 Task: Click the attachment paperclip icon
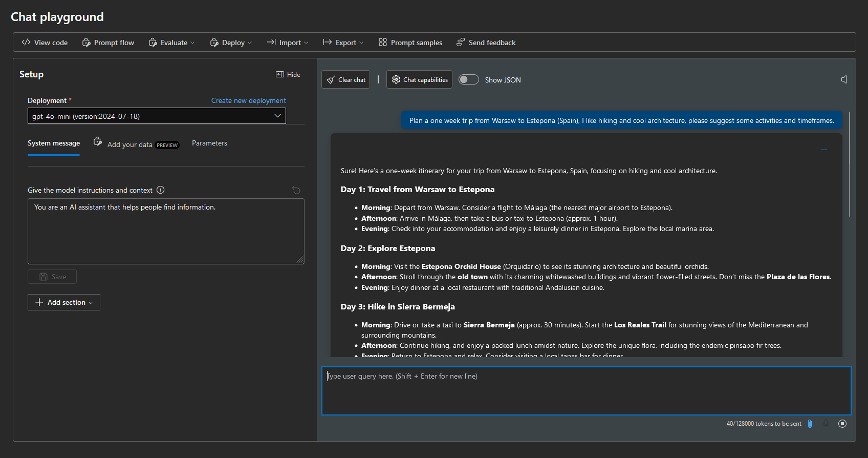pos(810,424)
